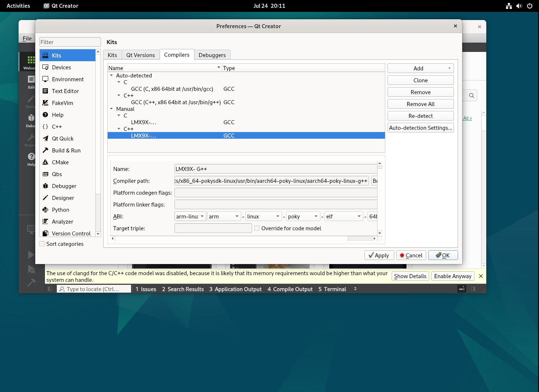Open the Compile Output pane
Image resolution: width=539 pixels, height=392 pixels.
[x=290, y=289]
